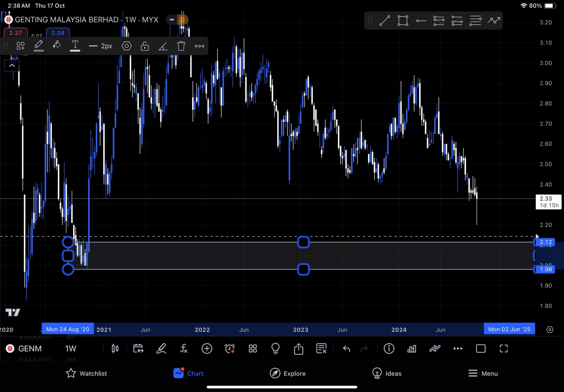Select the rectangle's top-left circle anchor

tap(68, 242)
